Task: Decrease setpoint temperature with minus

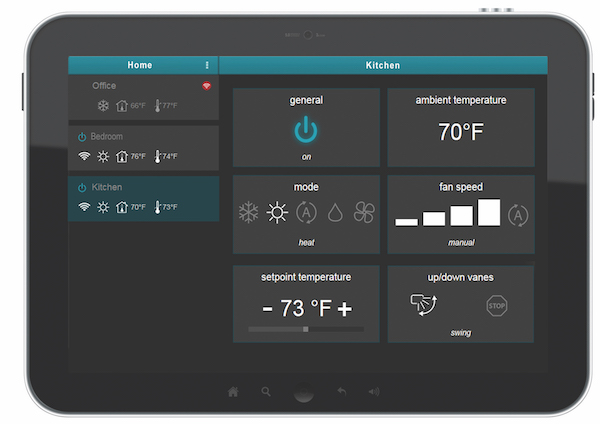Action: (267, 308)
